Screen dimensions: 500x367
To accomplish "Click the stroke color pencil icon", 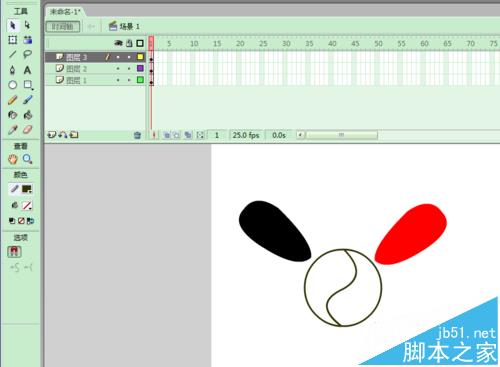I will (14, 189).
